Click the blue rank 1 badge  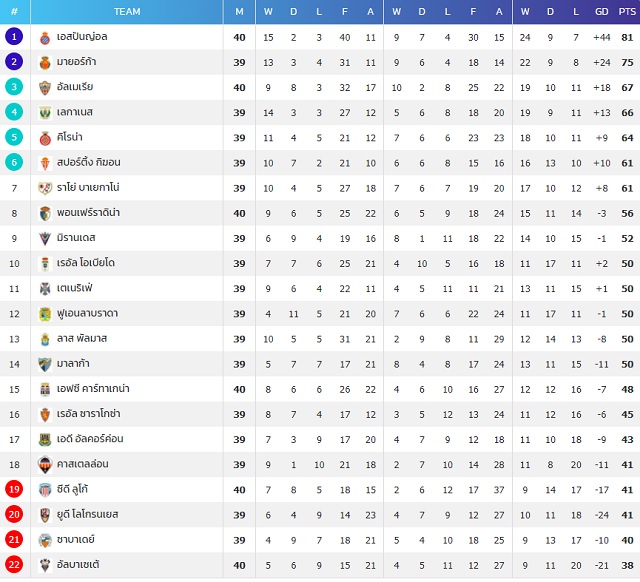tap(14, 37)
